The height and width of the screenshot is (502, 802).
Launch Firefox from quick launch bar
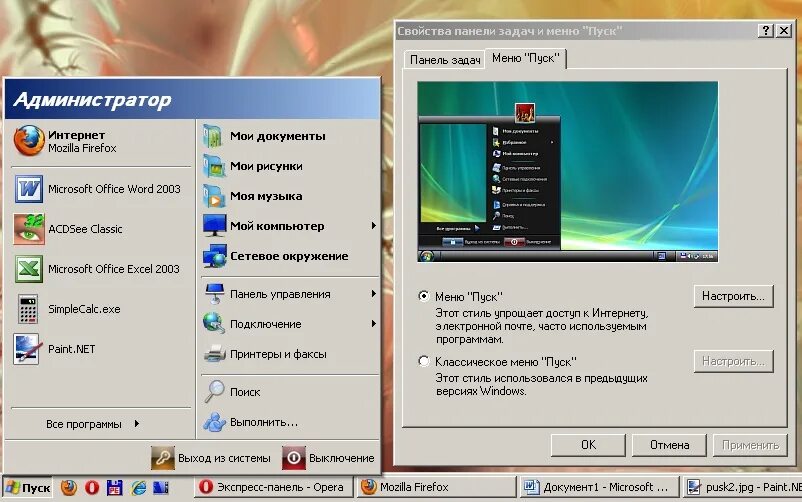pyautogui.click(x=69, y=487)
